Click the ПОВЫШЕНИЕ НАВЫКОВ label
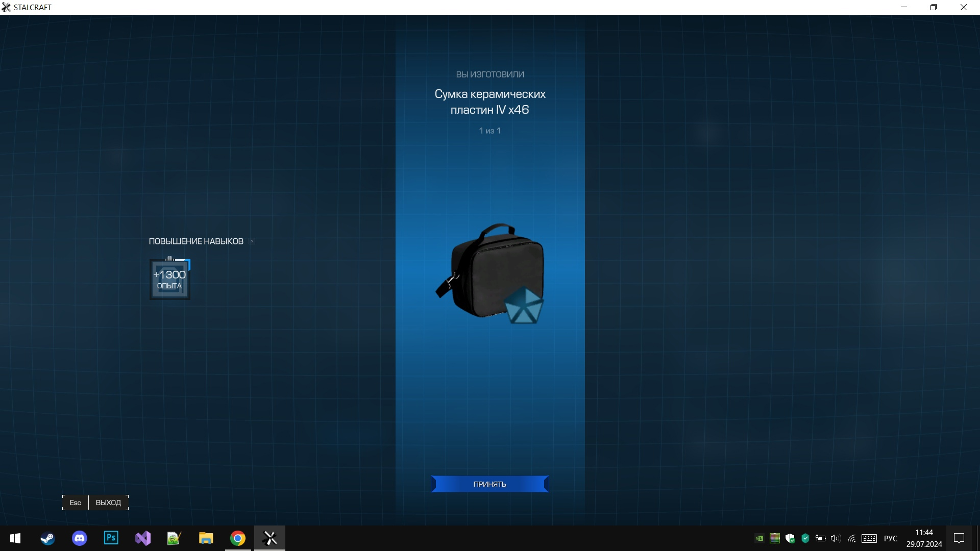This screenshot has width=980, height=551. point(196,241)
